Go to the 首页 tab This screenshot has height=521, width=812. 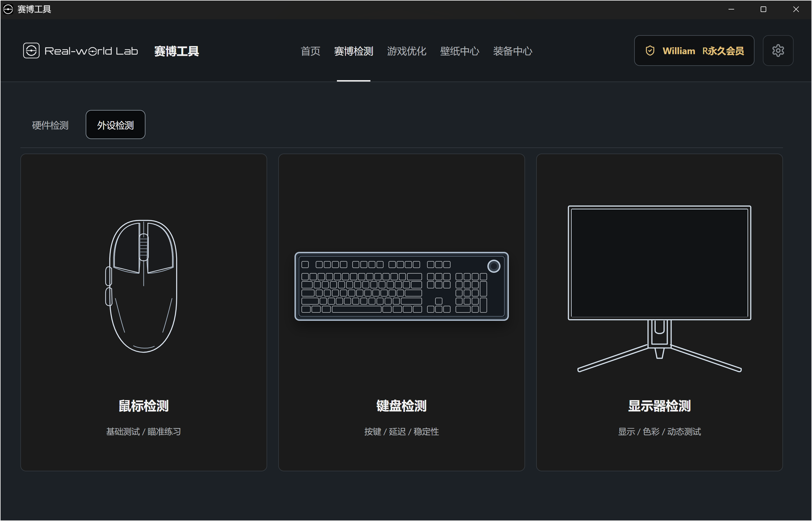click(x=310, y=51)
